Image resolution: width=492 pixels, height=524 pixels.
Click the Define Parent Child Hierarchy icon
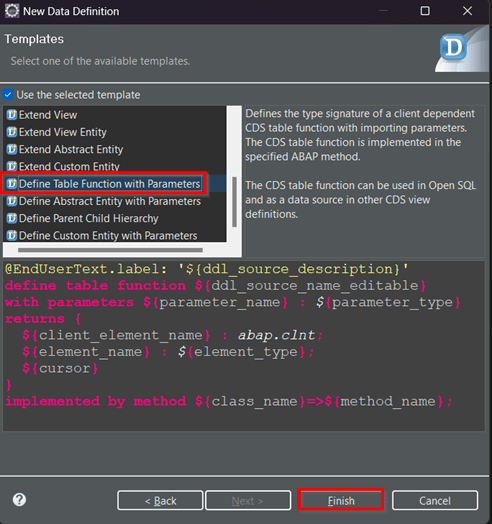click(11, 218)
